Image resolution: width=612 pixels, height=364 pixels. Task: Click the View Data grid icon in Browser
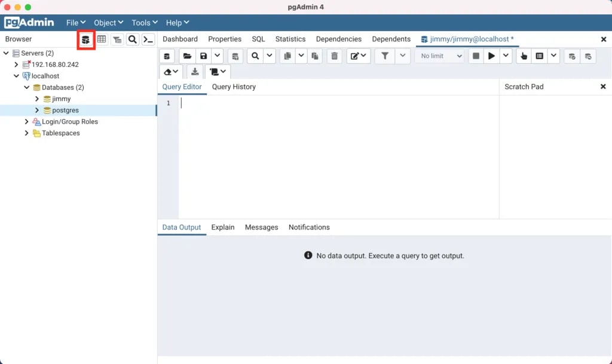(x=102, y=39)
